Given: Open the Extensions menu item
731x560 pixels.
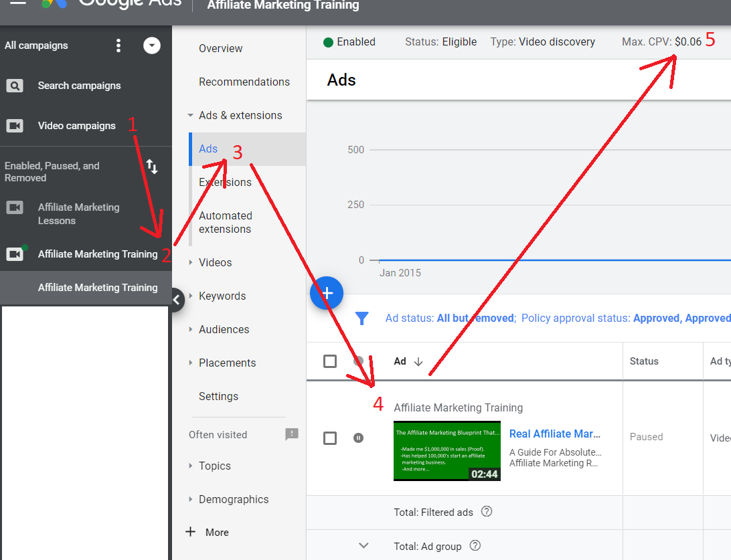Looking at the screenshot, I should 225,182.
